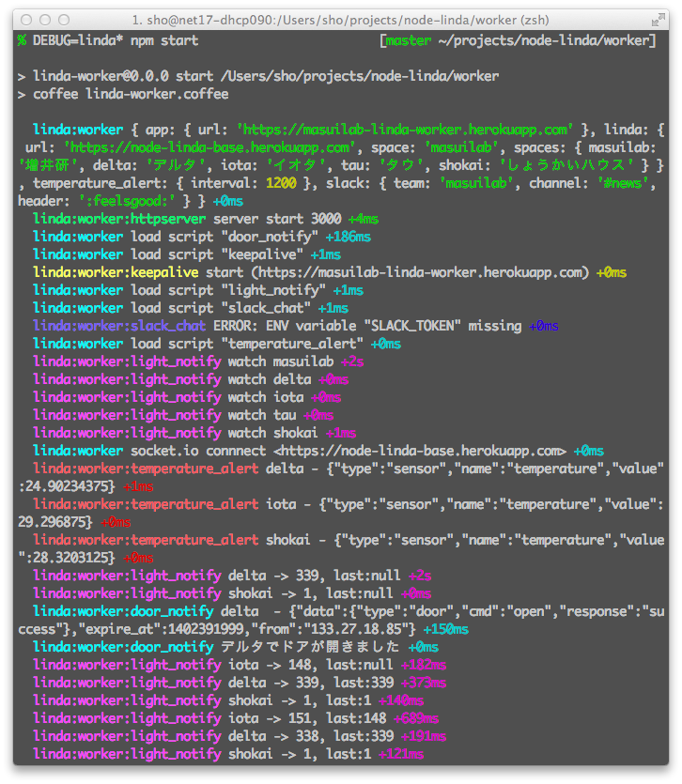Viewport: 682px width, 784px height.
Task: Click the temperature value 24.90234375
Action: (x=67, y=486)
